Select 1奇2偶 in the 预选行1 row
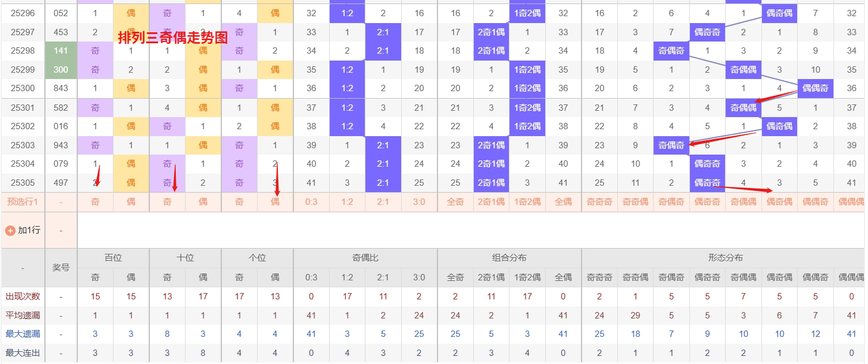The width and height of the screenshot is (868, 364). coord(527,202)
